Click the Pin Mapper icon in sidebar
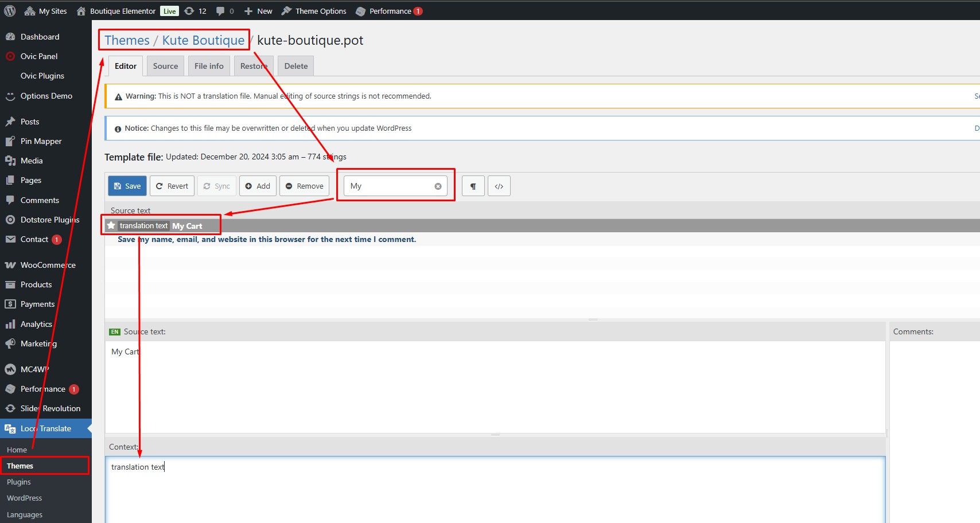The width and height of the screenshot is (980, 523). click(10, 141)
